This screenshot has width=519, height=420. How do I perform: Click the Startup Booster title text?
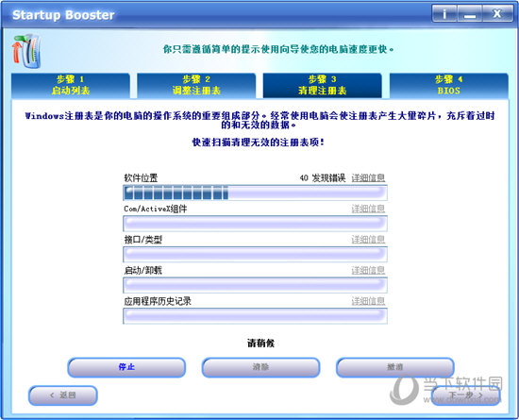click(x=63, y=15)
